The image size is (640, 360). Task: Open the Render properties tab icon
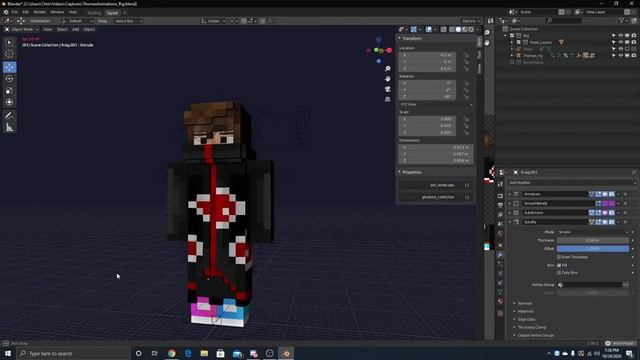pos(500,196)
